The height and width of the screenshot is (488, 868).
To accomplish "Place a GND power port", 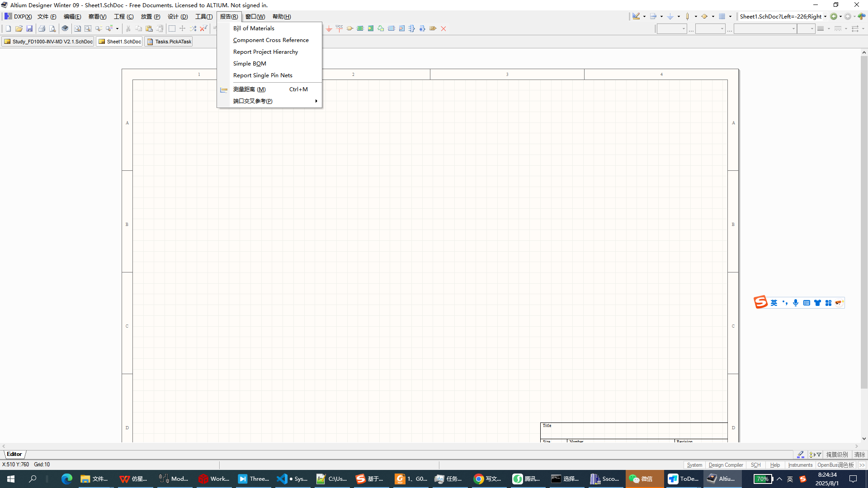I will tap(329, 28).
